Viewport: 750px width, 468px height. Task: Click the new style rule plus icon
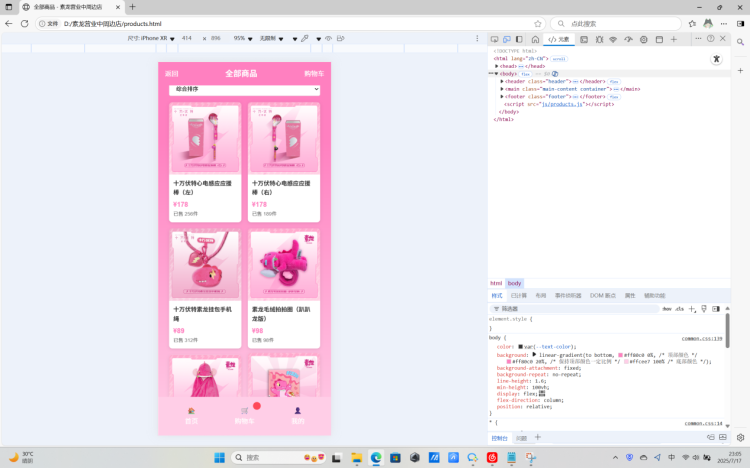(692, 309)
